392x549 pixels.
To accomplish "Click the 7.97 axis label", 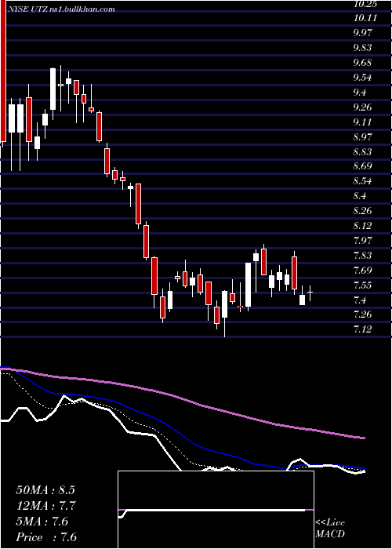I will pos(364,241).
